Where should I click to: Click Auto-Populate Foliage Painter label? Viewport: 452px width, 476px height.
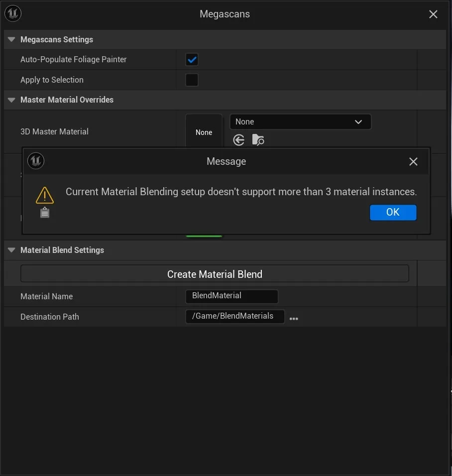[x=74, y=60]
